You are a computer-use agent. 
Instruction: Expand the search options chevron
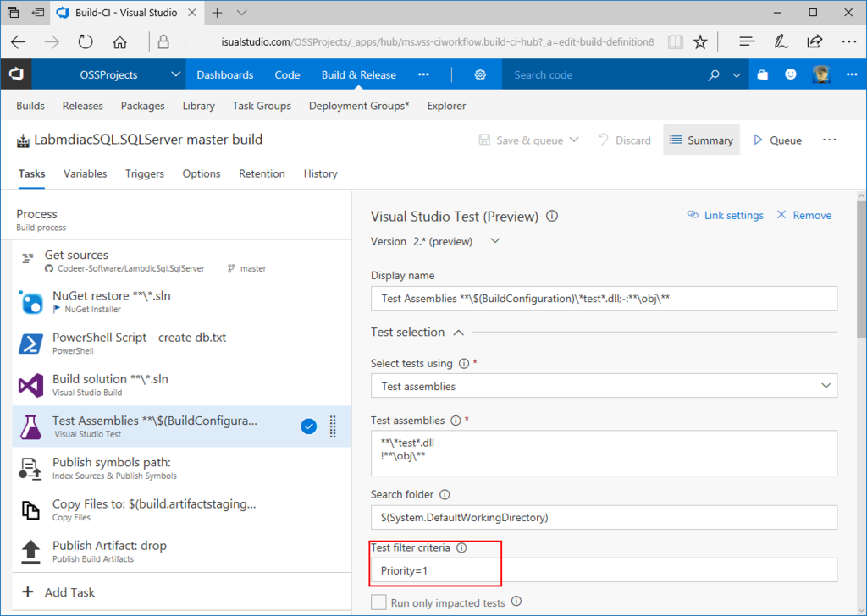coord(737,75)
